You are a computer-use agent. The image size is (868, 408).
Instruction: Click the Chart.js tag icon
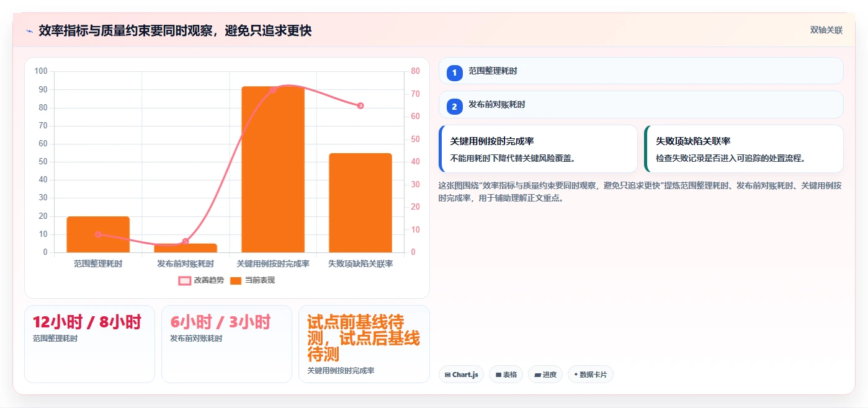[448, 375]
